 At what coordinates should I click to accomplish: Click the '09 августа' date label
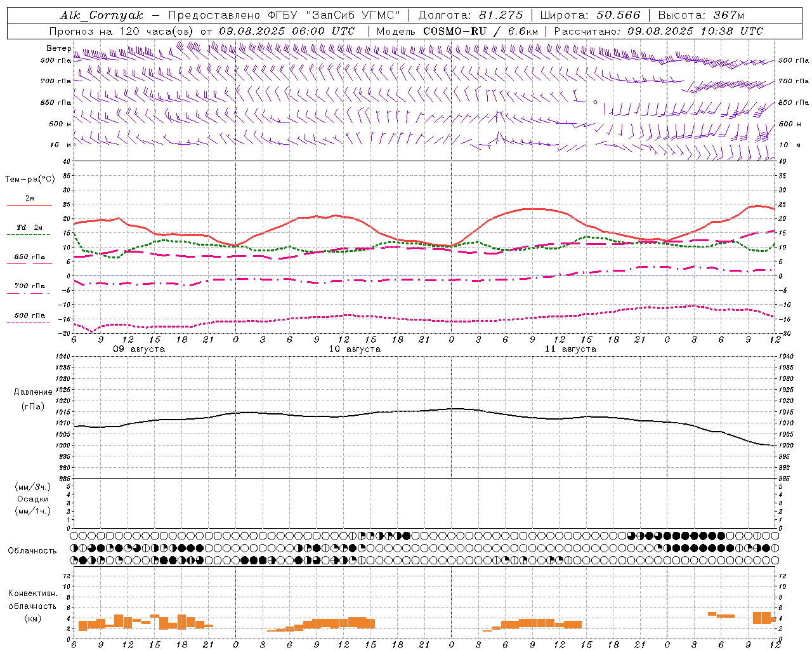click(139, 349)
